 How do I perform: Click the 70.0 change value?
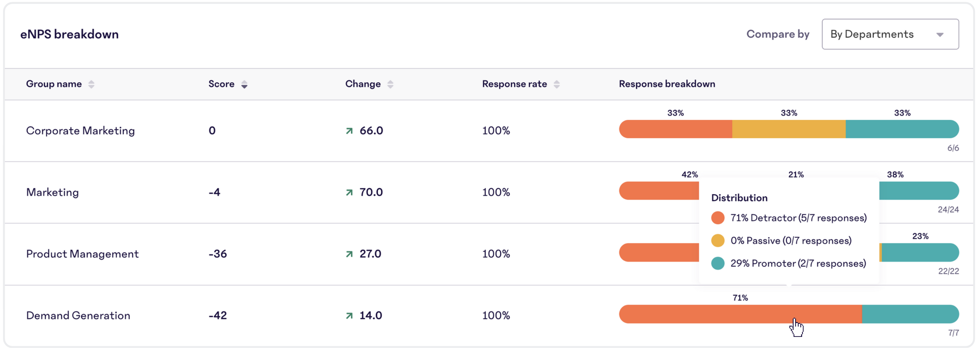[x=371, y=192]
